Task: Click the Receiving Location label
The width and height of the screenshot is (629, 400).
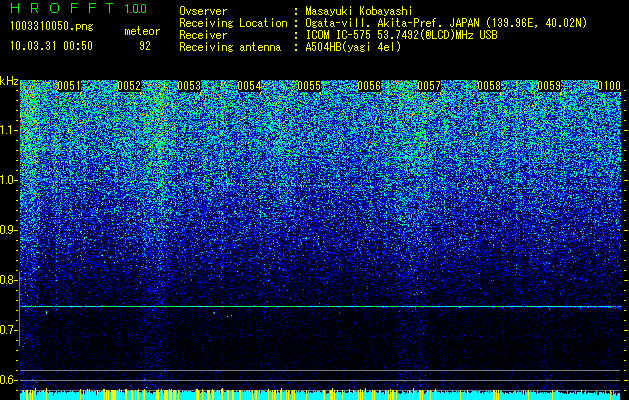Action: (x=233, y=23)
